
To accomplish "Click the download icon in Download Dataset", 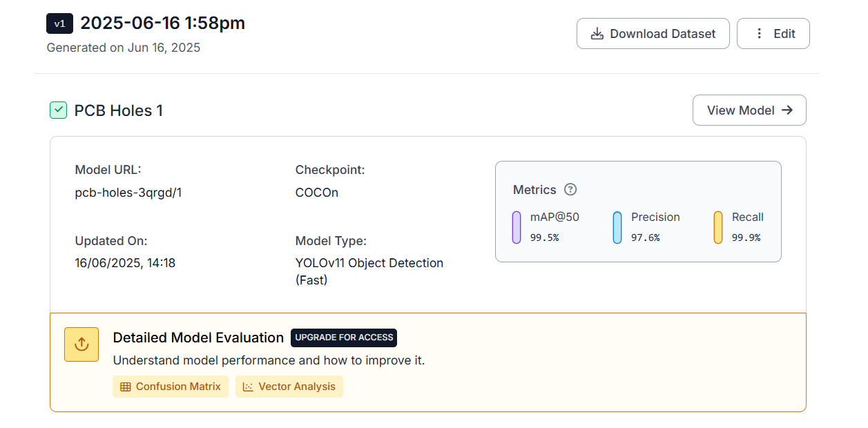I will pyautogui.click(x=597, y=34).
